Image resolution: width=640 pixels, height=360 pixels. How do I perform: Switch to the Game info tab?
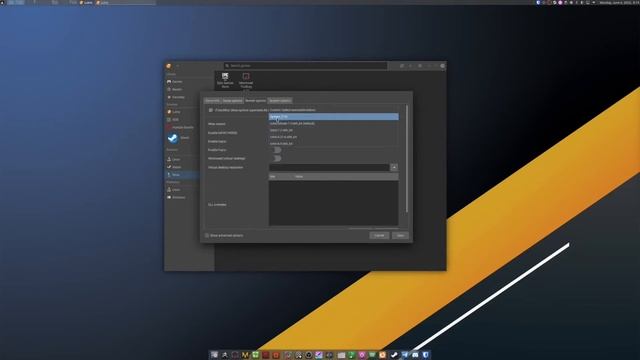click(x=212, y=100)
